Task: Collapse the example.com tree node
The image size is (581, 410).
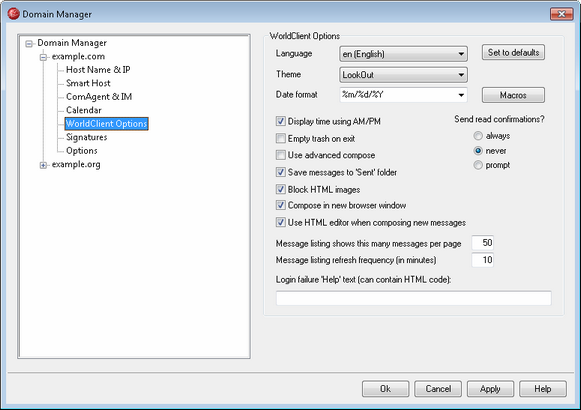Action: pos(43,57)
